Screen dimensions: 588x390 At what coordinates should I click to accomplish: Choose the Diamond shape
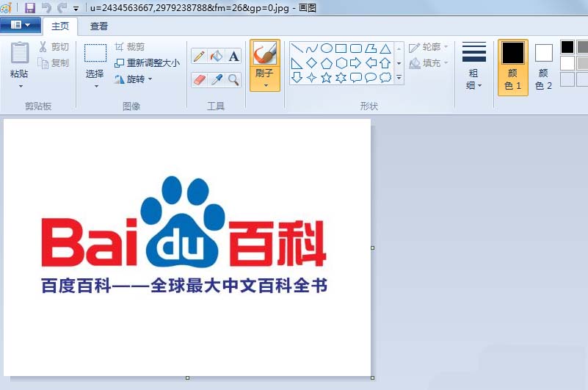pos(312,63)
